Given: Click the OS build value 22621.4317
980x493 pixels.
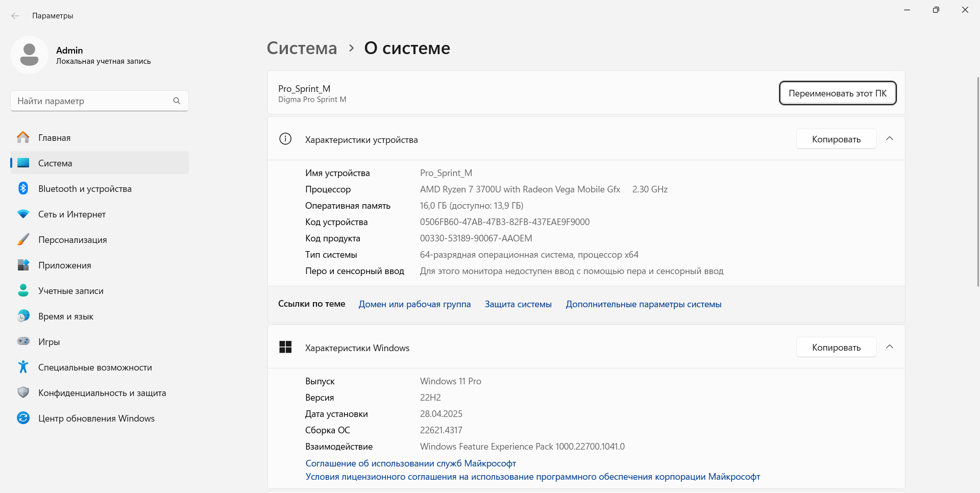Looking at the screenshot, I should [441, 430].
